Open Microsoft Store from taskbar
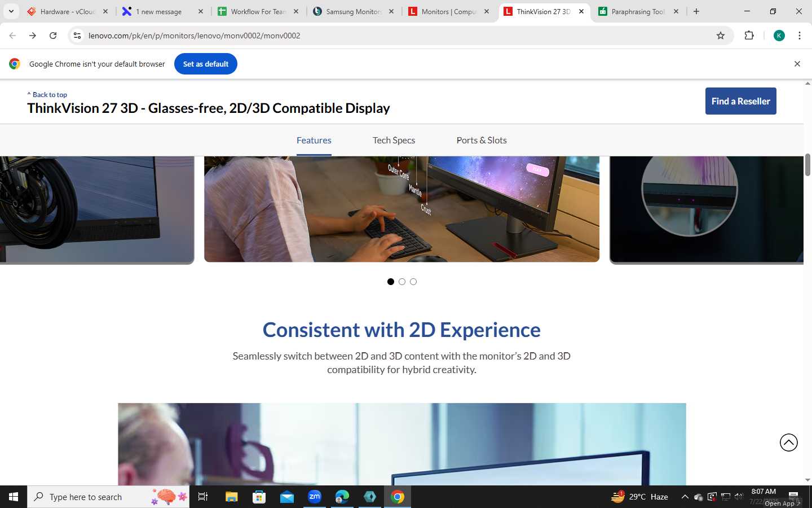This screenshot has width=812, height=508. click(x=259, y=497)
